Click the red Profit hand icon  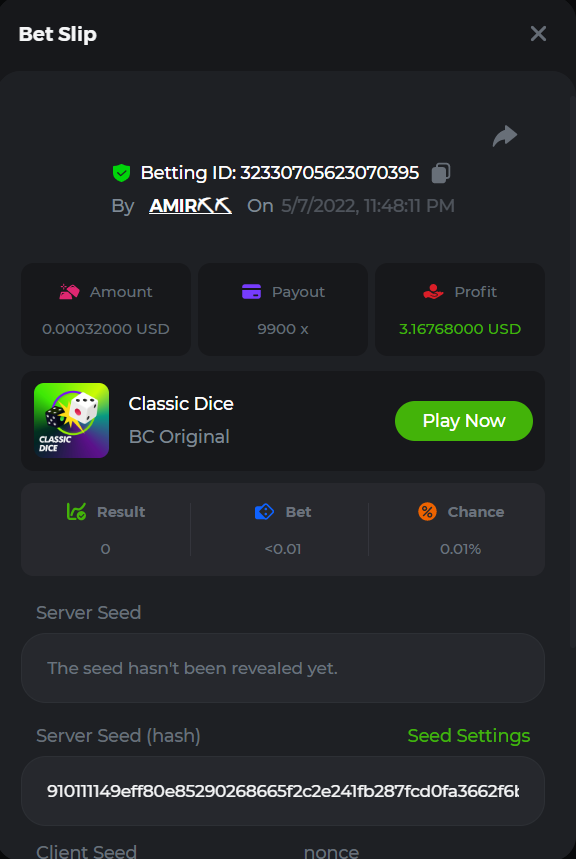[x=433, y=291]
